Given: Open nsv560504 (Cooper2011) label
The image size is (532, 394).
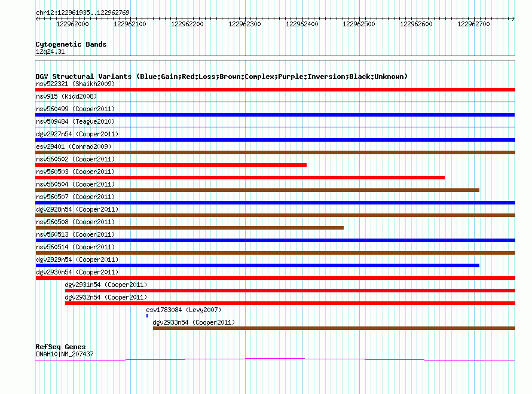Looking at the screenshot, I should tap(75, 184).
